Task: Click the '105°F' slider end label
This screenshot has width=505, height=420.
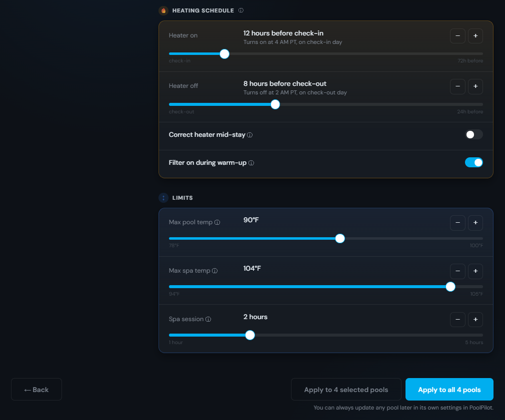Action: tap(476, 294)
